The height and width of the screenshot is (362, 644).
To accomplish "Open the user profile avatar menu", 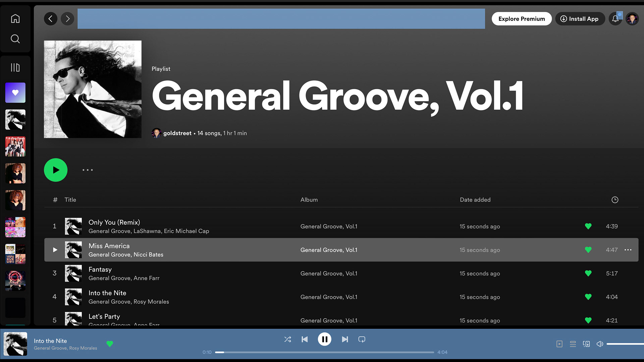I will [x=632, y=19].
